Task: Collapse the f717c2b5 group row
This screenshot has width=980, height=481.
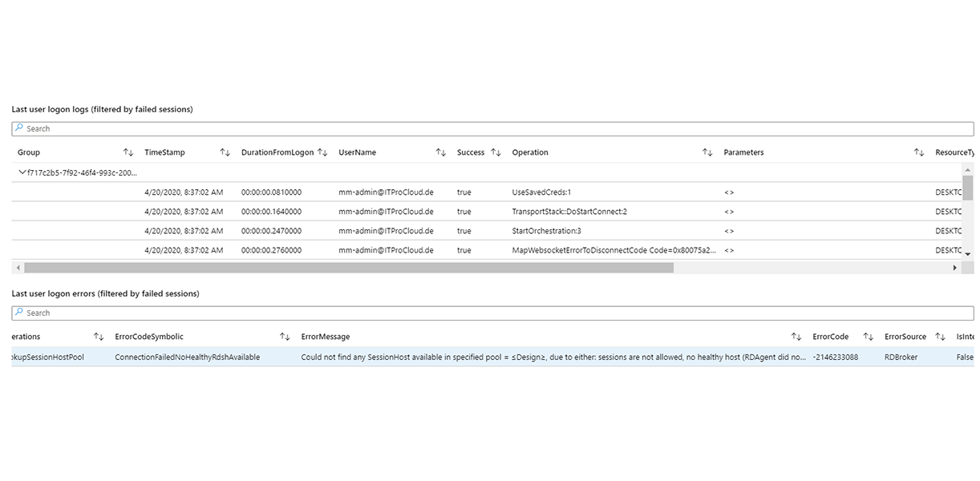Action: [21, 172]
